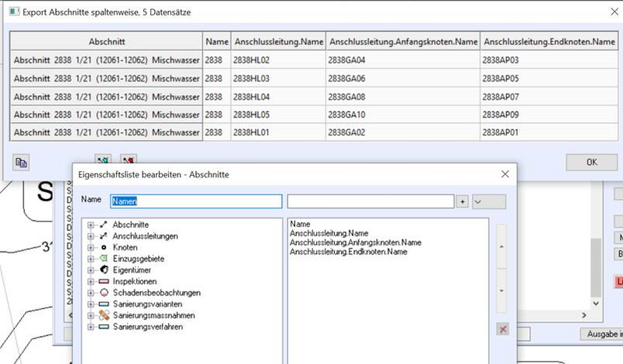Click the Anschlussleitung.Endknoten.Name column header
The width and height of the screenshot is (623, 364).
pos(549,41)
